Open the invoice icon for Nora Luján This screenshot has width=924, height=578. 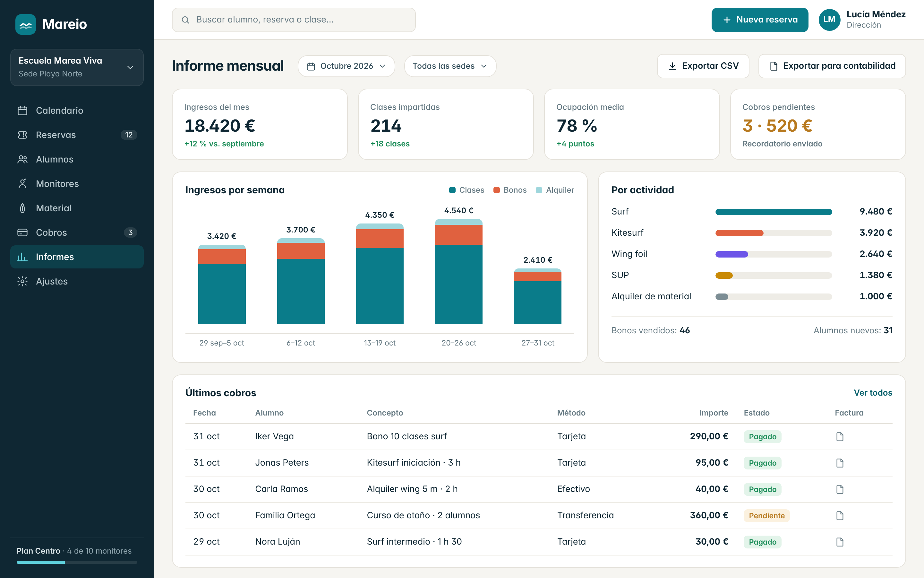tap(840, 542)
